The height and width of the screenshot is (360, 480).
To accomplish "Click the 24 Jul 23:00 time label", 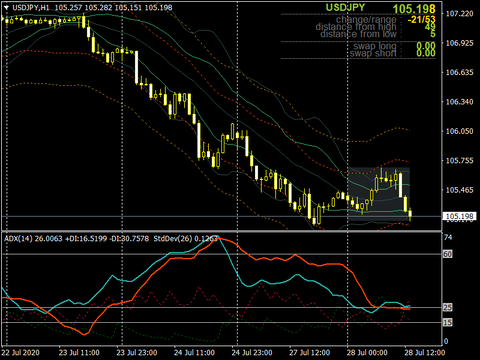I will tap(252, 353).
